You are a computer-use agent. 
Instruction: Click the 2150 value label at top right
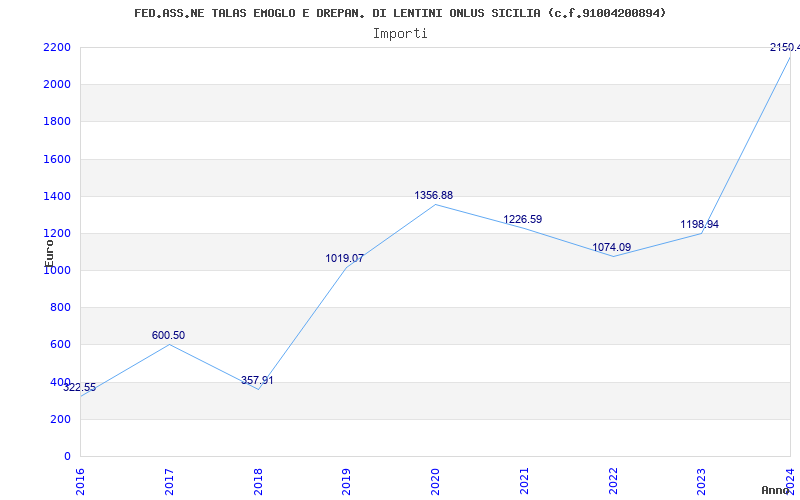pos(785,47)
